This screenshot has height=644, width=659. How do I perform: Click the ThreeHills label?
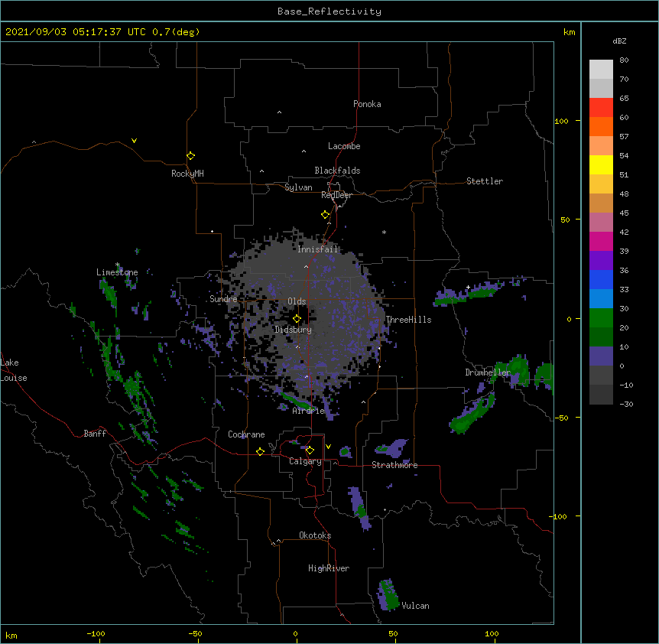coord(408,320)
